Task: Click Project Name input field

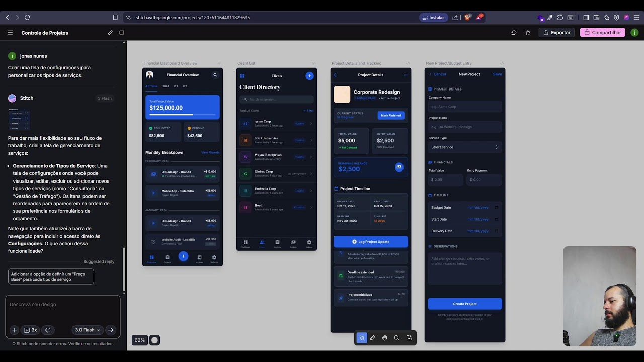Action: coord(465,127)
